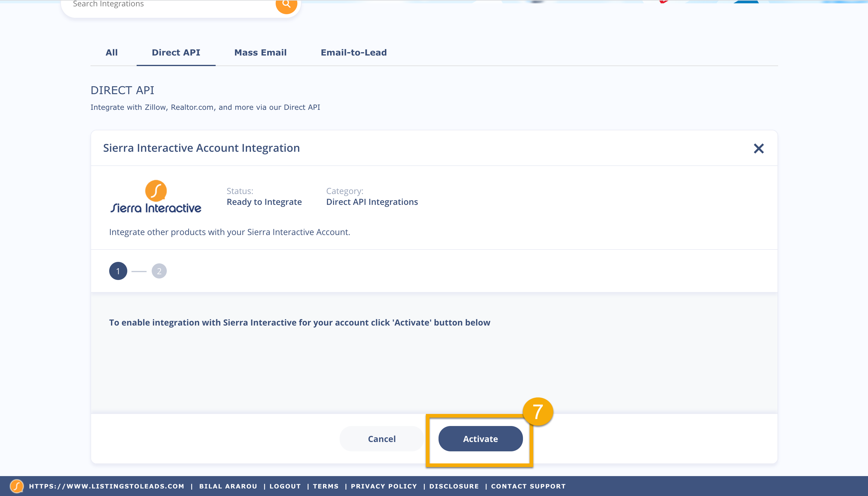Viewport: 868px width, 496px height.
Task: Click the 'DIRECT API' section heading
Action: tap(122, 90)
